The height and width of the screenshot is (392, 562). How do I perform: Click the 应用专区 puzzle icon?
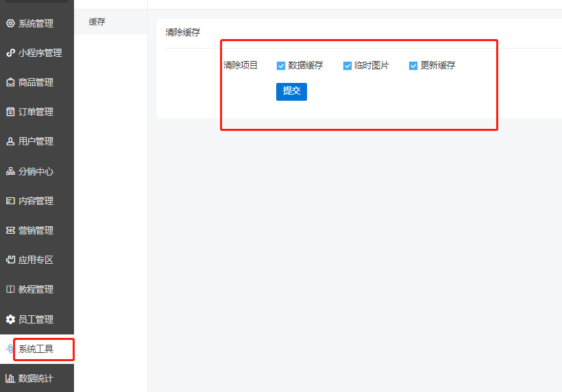click(x=10, y=260)
